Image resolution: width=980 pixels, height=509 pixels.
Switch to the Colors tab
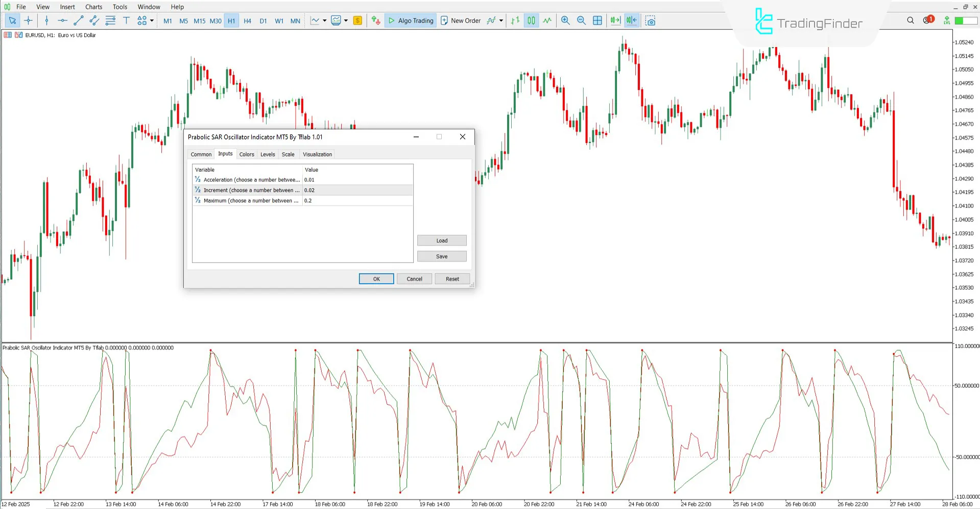click(247, 154)
